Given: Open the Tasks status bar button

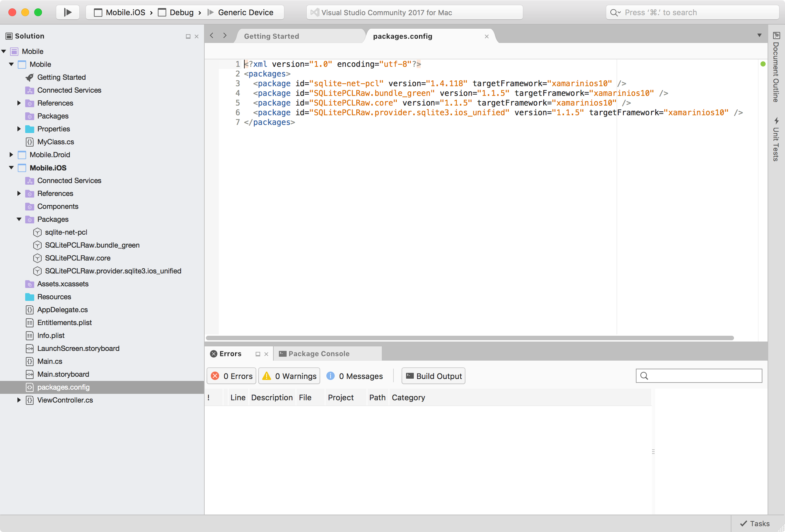Looking at the screenshot, I should coord(755,524).
